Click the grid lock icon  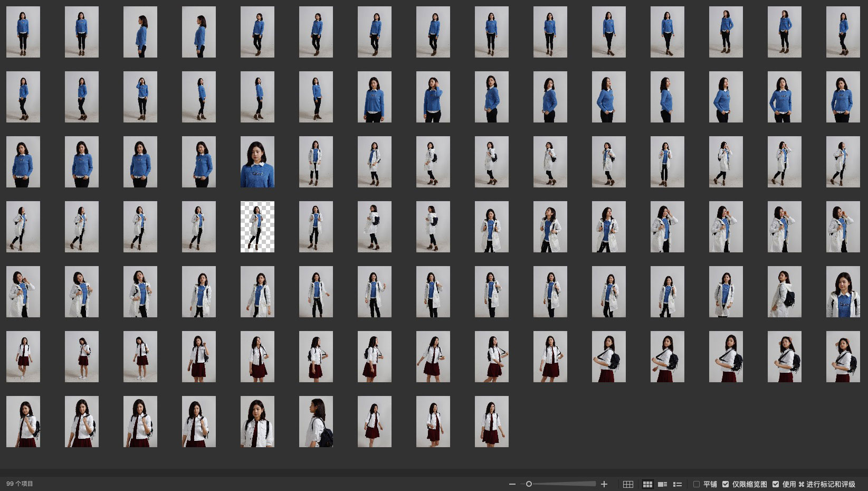628,484
